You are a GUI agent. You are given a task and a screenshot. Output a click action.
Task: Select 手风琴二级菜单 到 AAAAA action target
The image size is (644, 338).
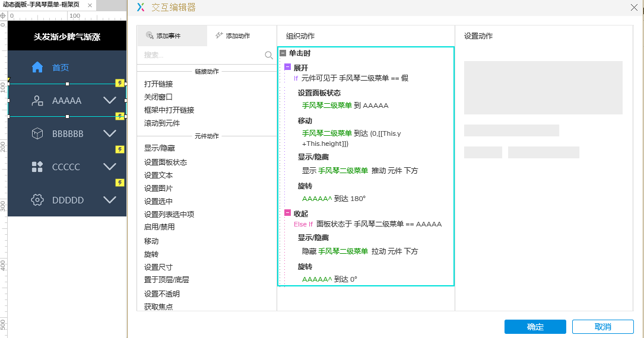(345, 106)
